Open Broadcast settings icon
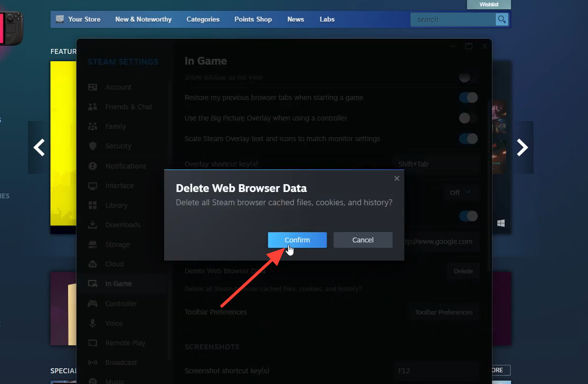 93,362
